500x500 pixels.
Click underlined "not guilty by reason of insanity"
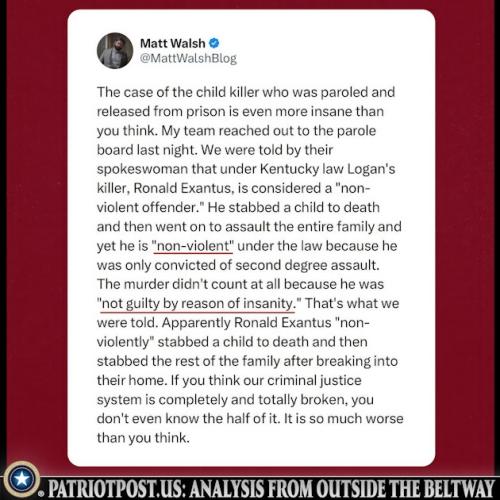tap(199, 304)
